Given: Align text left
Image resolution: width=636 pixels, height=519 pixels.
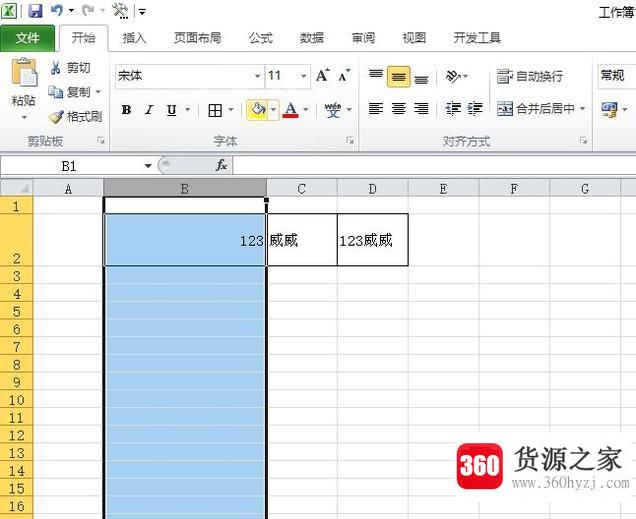Looking at the screenshot, I should pos(376,109).
